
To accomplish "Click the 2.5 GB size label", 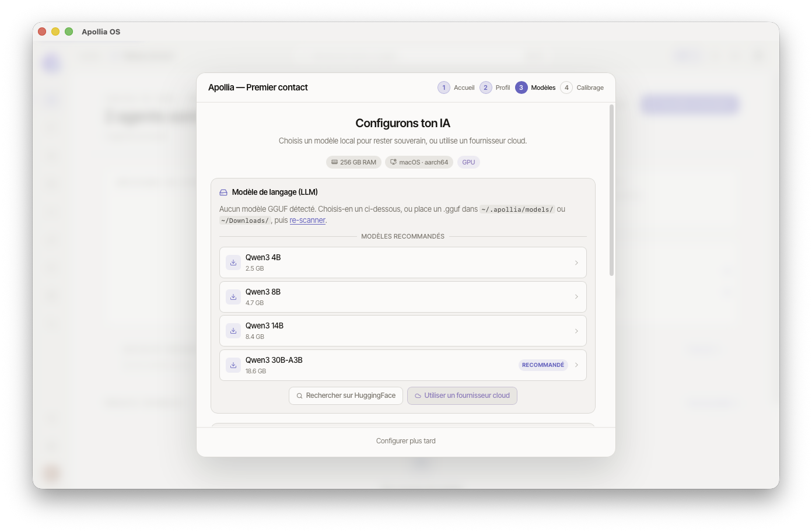I will click(x=254, y=268).
